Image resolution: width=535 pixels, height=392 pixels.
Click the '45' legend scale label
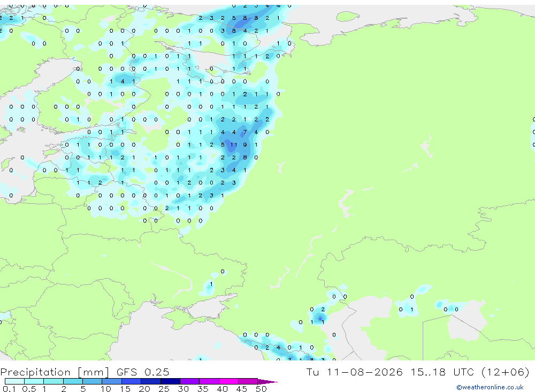pos(242,389)
